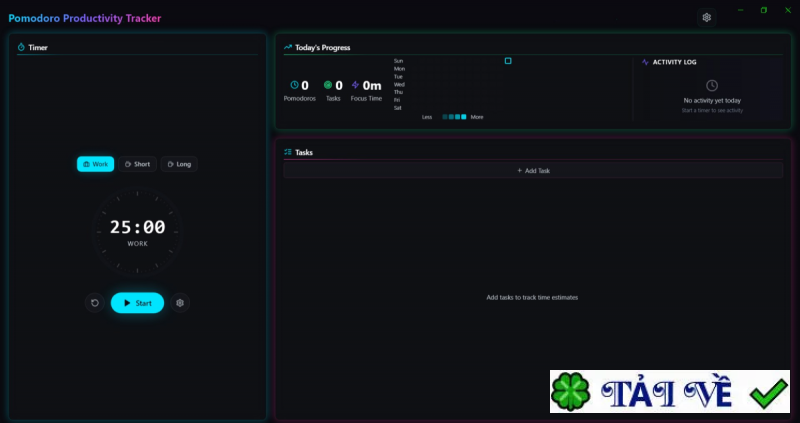The image size is (800, 423).
Task: Click the darkest heatmap legend swatch
Action: [x=445, y=117]
